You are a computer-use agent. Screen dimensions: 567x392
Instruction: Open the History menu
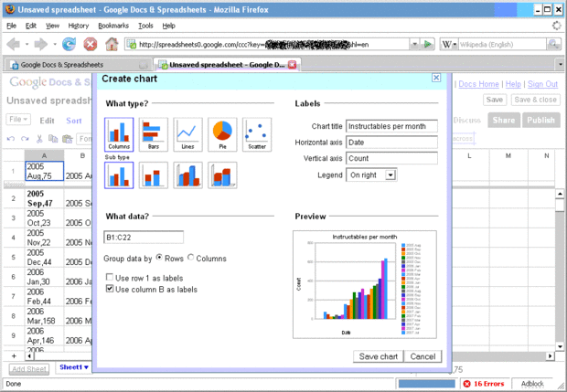point(79,26)
